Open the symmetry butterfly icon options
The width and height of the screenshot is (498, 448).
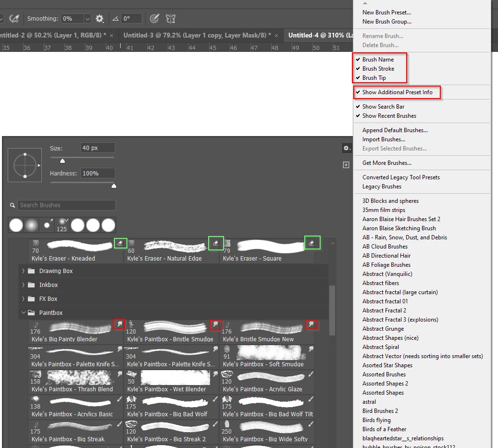pos(171,19)
